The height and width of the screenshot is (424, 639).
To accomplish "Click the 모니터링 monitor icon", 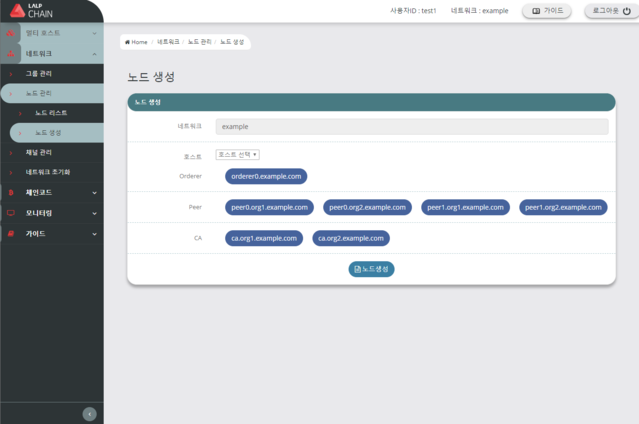I will point(11,213).
